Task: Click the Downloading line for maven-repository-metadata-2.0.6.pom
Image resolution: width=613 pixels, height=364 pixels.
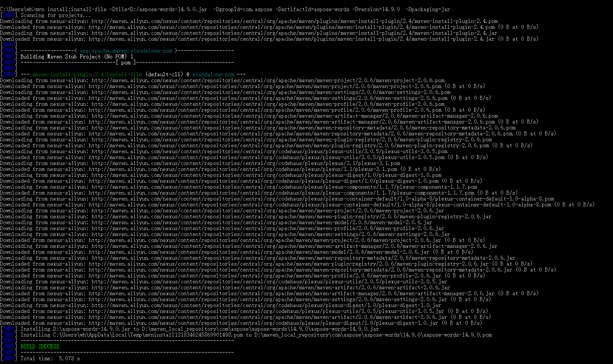Action: pos(258,128)
